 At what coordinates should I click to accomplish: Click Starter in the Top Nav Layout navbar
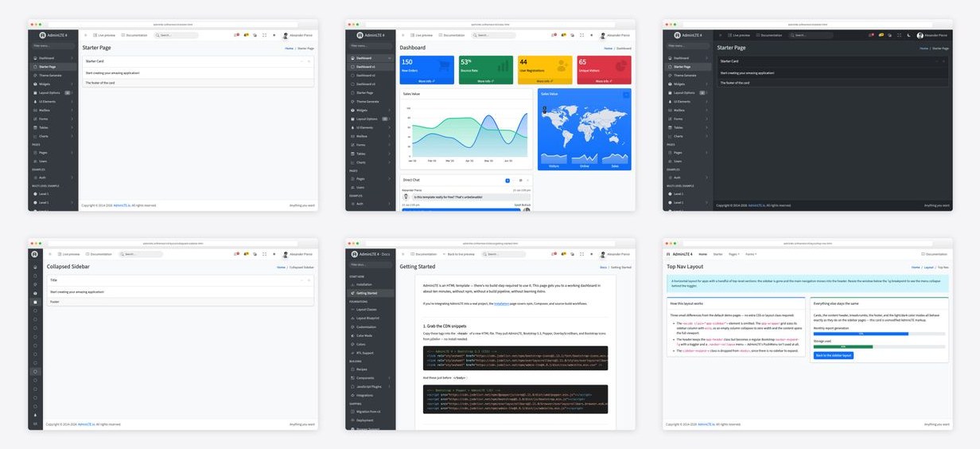[x=717, y=254]
